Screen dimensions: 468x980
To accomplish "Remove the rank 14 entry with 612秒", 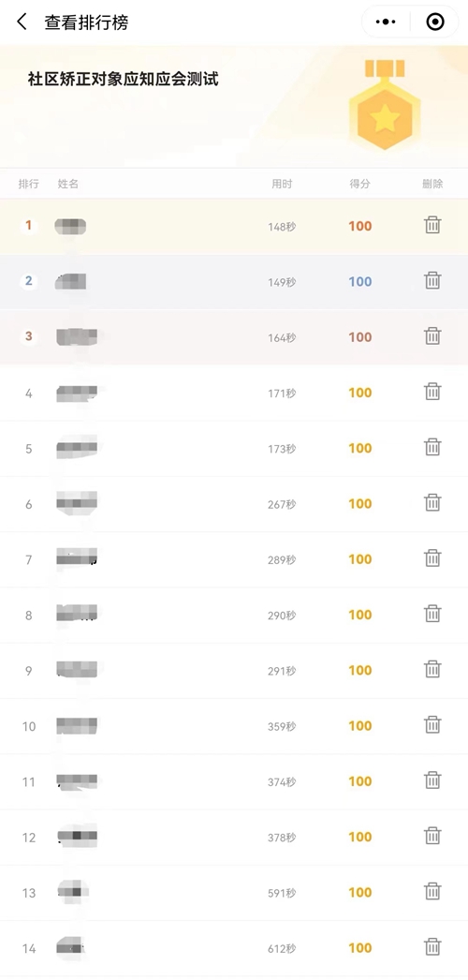I will pyautogui.click(x=432, y=947).
